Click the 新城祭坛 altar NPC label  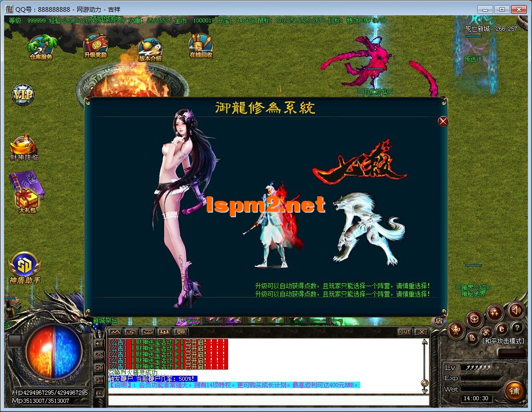pyautogui.click(x=105, y=320)
